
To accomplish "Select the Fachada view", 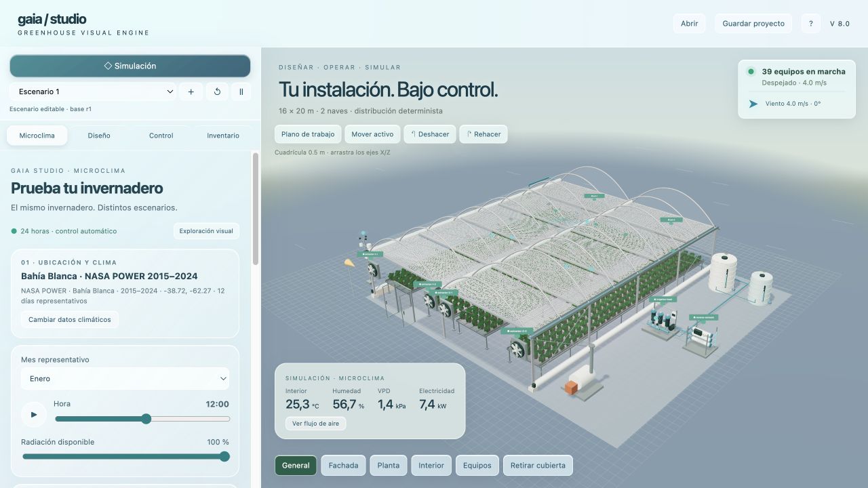I will 343,466.
